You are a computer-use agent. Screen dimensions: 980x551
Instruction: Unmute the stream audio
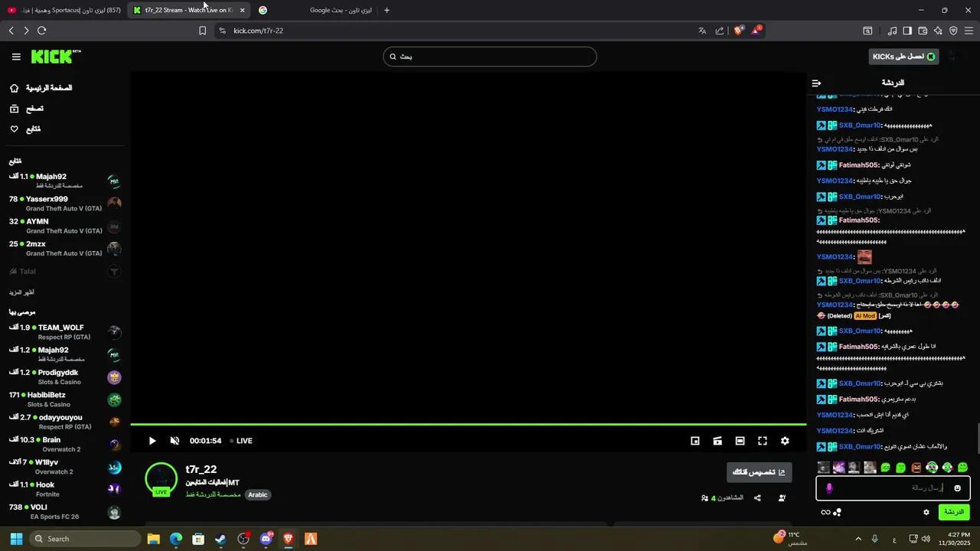coord(175,441)
